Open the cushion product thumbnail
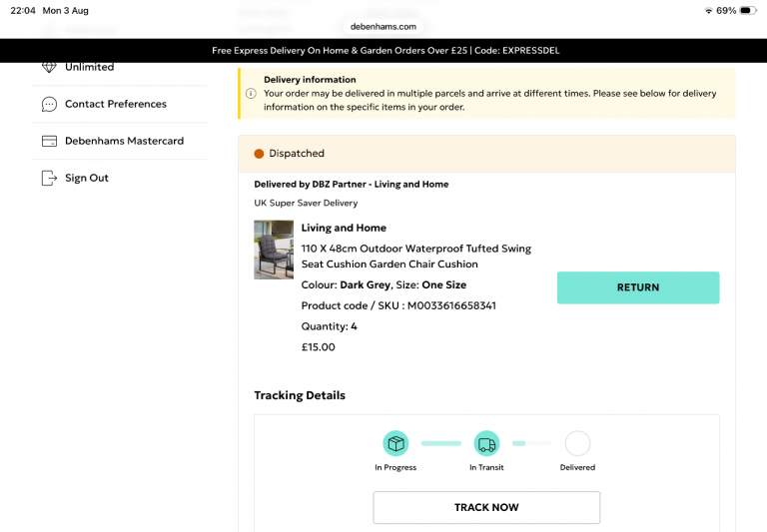 click(274, 250)
